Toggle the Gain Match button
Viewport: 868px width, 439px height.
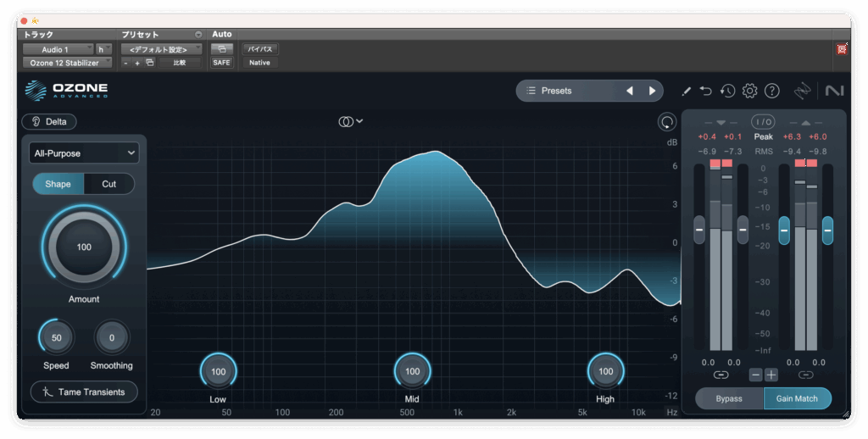(x=796, y=398)
